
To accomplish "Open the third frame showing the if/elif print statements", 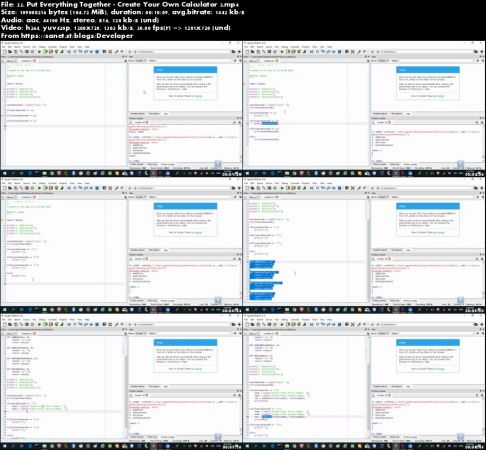I will coord(121,245).
